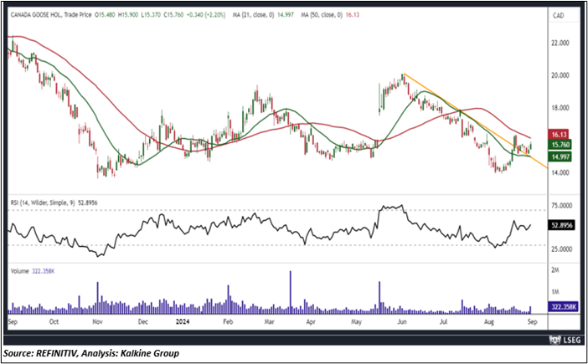This screenshot has height=364, width=588.
Task: Click the 22.000 price axis label
Action: tap(560, 43)
